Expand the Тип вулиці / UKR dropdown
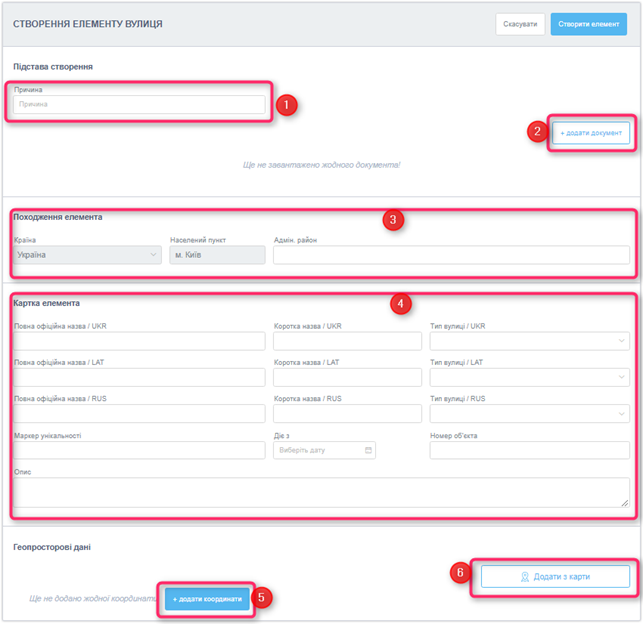This screenshot has height=624, width=643. click(x=529, y=341)
